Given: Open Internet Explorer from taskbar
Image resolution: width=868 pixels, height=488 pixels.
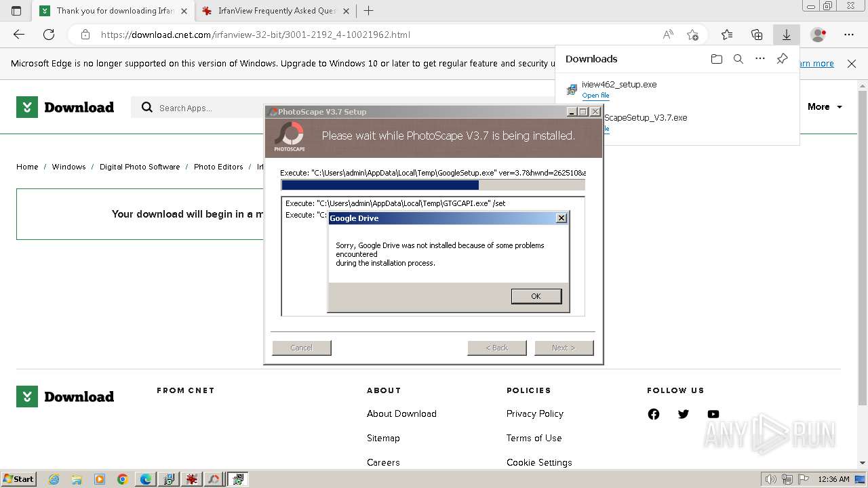Looking at the screenshot, I should point(54,479).
